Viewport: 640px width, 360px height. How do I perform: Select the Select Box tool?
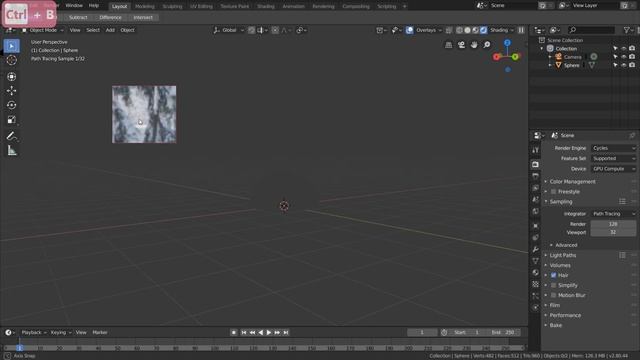[11, 46]
